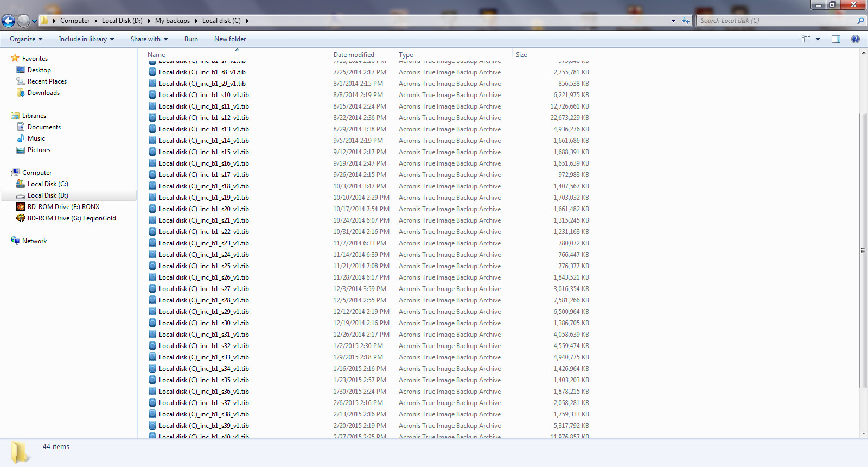Click the vertical scrollbar thumb of file list
The image size is (868, 467).
863,250
